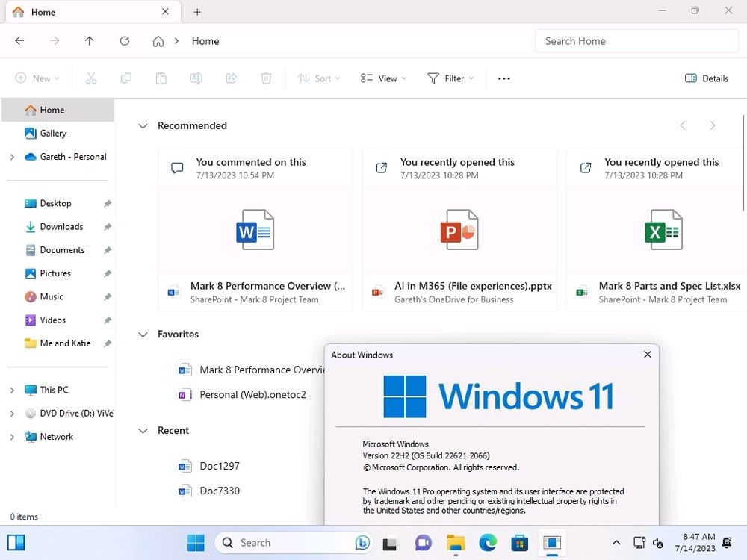Open the Sort options dropdown

coord(319,78)
